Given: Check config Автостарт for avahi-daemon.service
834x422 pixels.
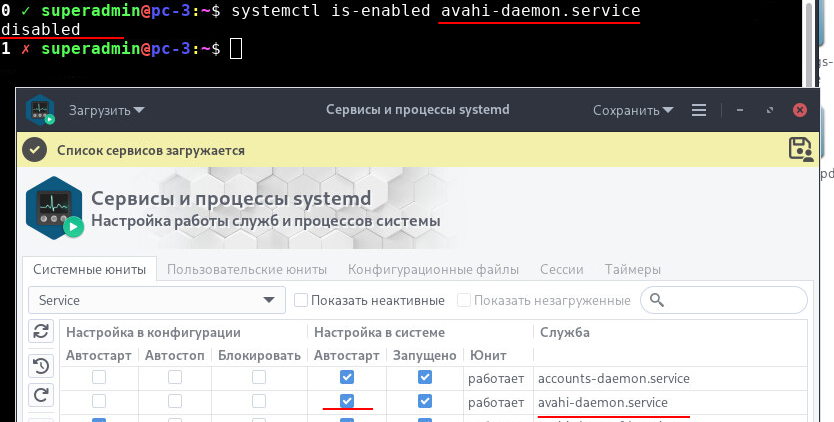Looking at the screenshot, I should pos(99,401).
